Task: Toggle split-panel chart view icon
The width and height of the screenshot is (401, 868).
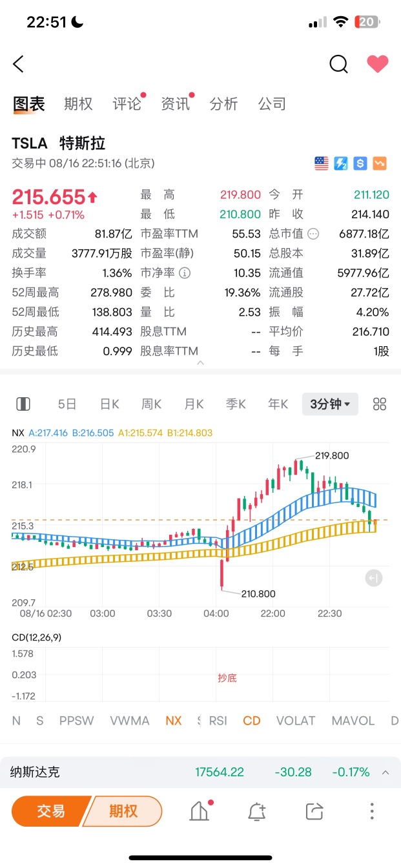Action: 23,404
